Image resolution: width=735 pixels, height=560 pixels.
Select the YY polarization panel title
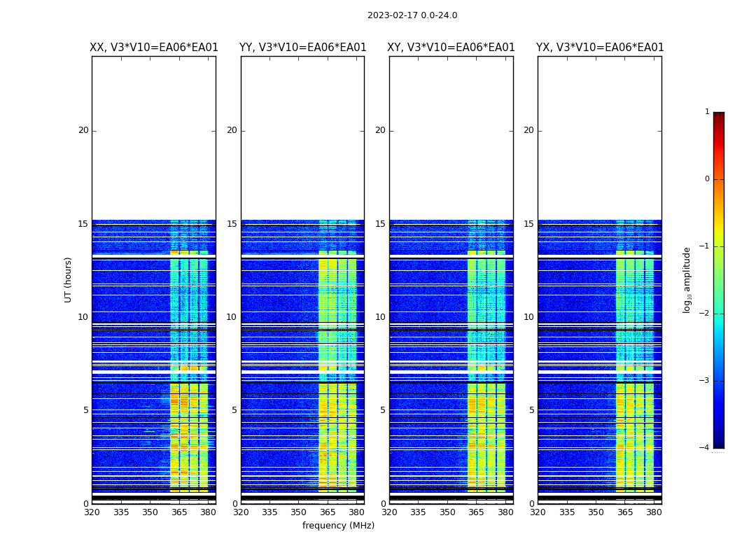302,48
